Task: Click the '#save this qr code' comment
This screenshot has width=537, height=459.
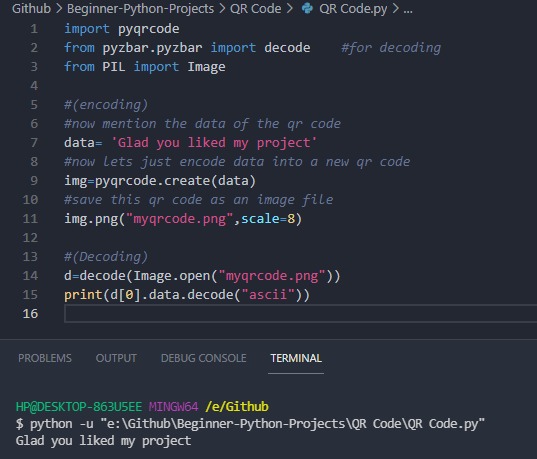Action: pos(199,200)
